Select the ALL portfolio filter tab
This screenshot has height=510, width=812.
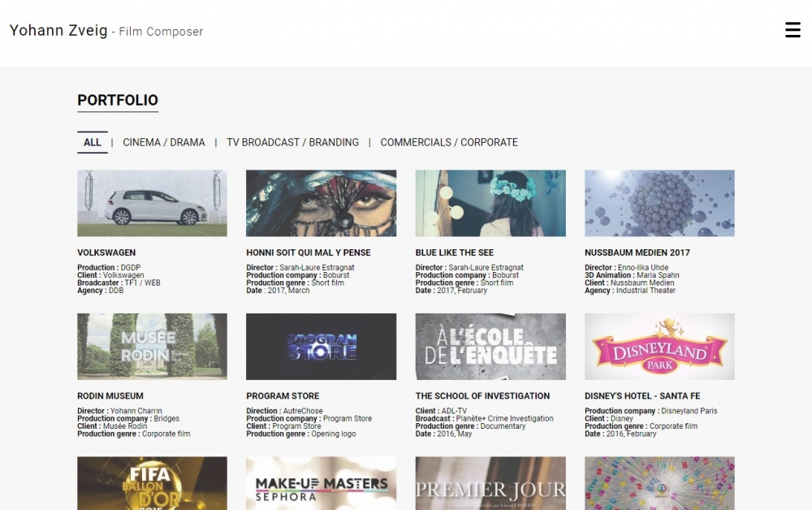(x=93, y=142)
